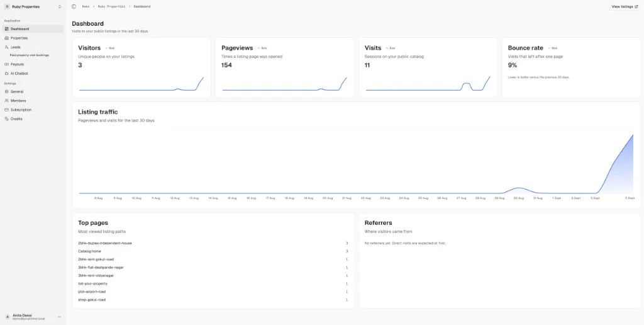The image size is (644, 325).
Task: Open the AI Chatbot sidebar icon
Action: click(6, 73)
